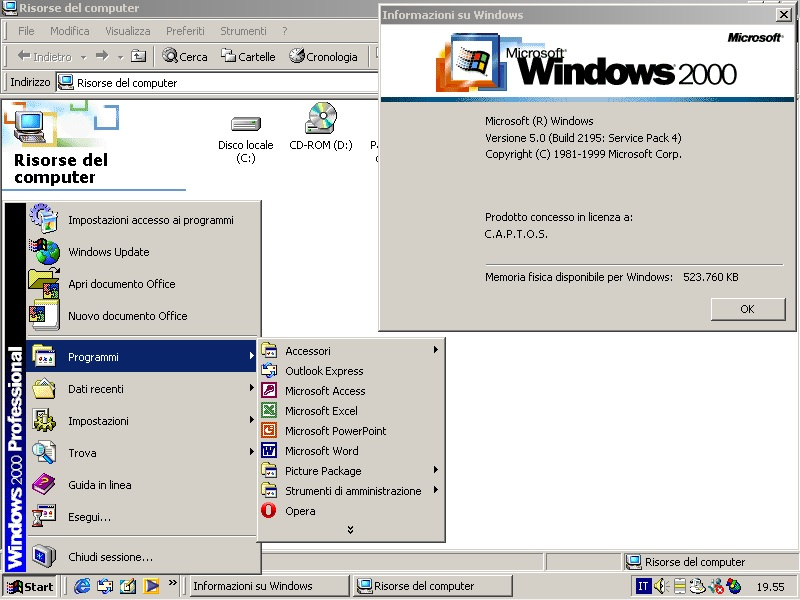Open the Preferiti menu
Viewport: 800px width, 600px height.
pos(185,31)
